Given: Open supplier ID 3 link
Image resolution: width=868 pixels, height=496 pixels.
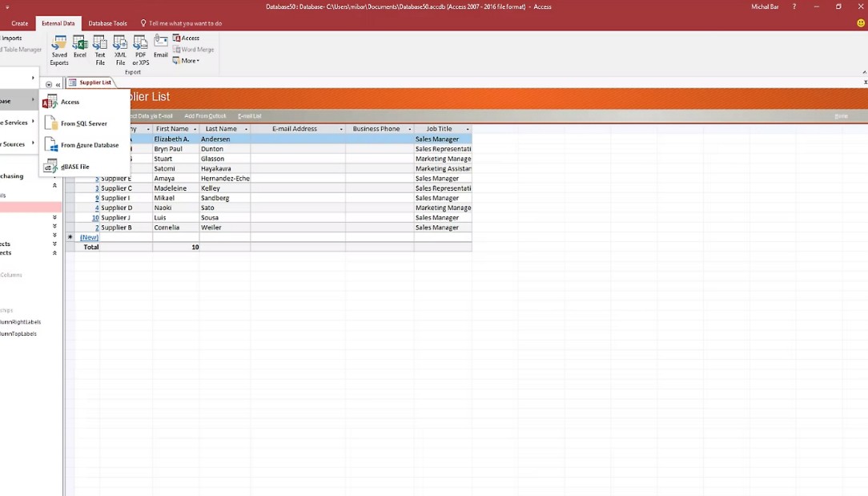Looking at the screenshot, I should click(97, 188).
